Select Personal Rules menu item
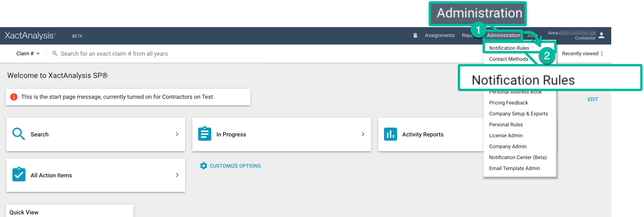The height and width of the screenshot is (217, 644). pos(506,124)
